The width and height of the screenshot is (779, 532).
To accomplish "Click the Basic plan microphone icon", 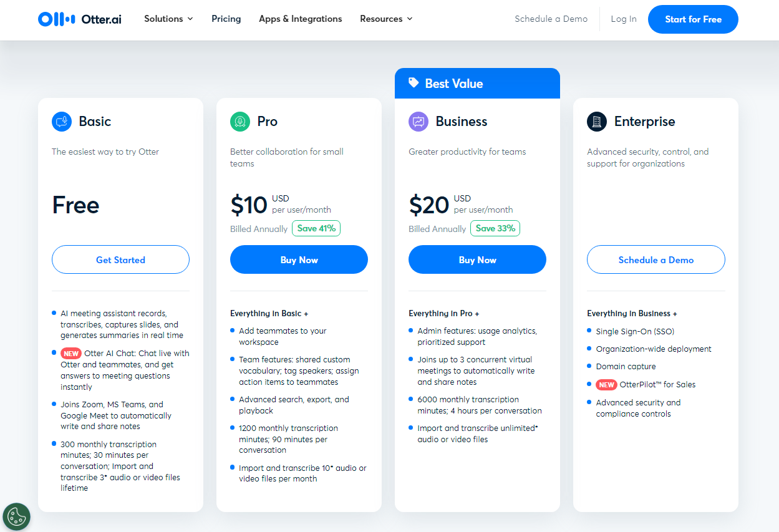I will pyautogui.click(x=62, y=122).
